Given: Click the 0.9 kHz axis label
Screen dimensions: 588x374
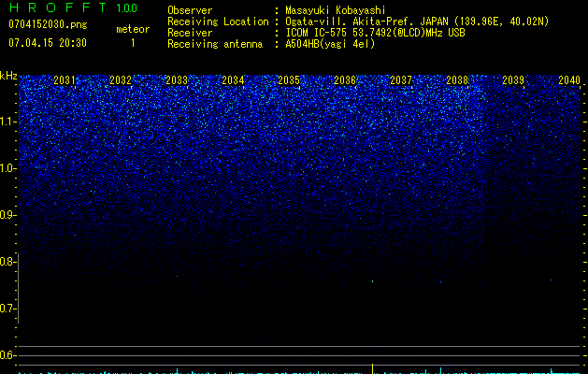Looking at the screenshot, I should point(7,214).
